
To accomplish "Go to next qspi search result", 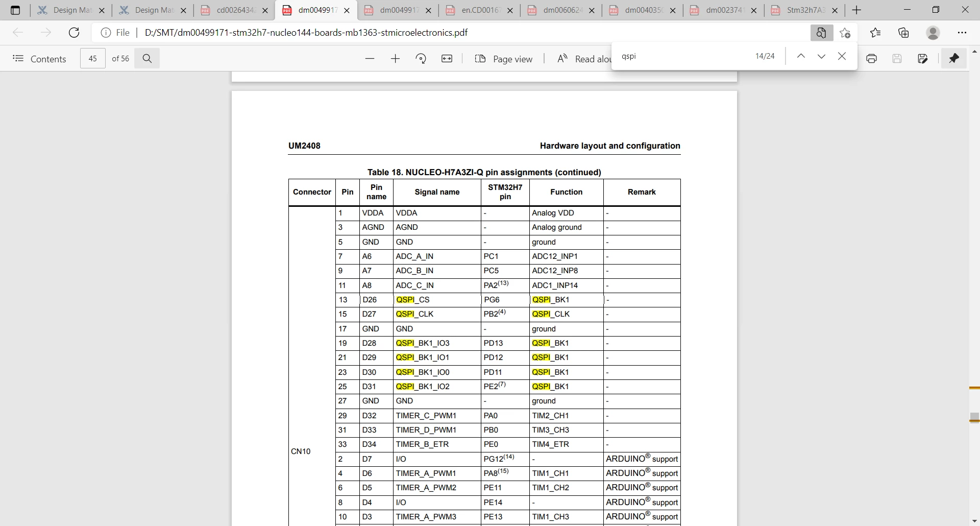I will pos(821,56).
